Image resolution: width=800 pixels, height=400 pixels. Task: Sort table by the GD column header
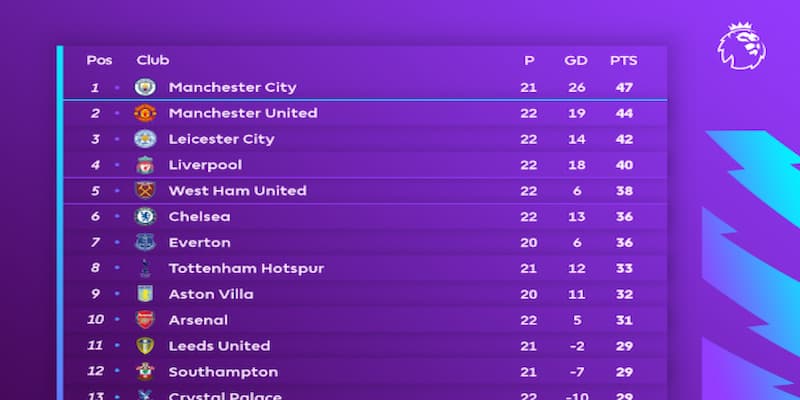click(575, 60)
